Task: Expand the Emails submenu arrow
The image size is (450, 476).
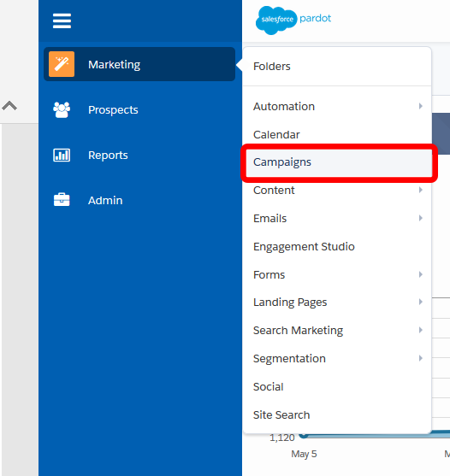Action: click(x=421, y=218)
